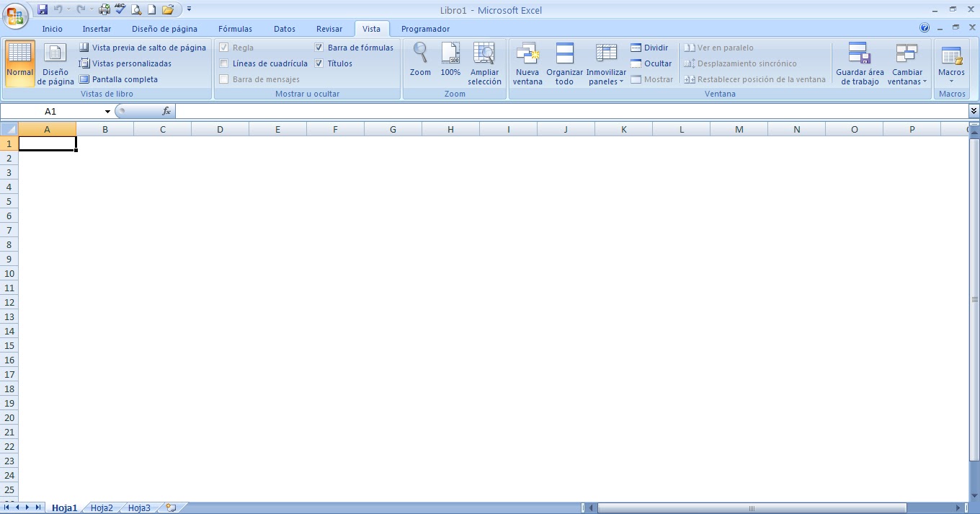This screenshot has height=514, width=980.
Task: Toggle Títulos checkbox
Action: [x=319, y=63]
